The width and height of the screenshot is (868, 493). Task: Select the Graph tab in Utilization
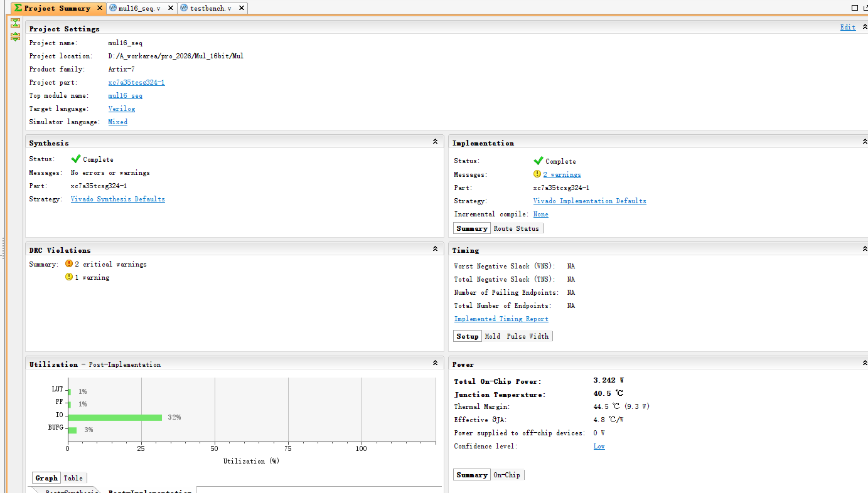coord(46,478)
